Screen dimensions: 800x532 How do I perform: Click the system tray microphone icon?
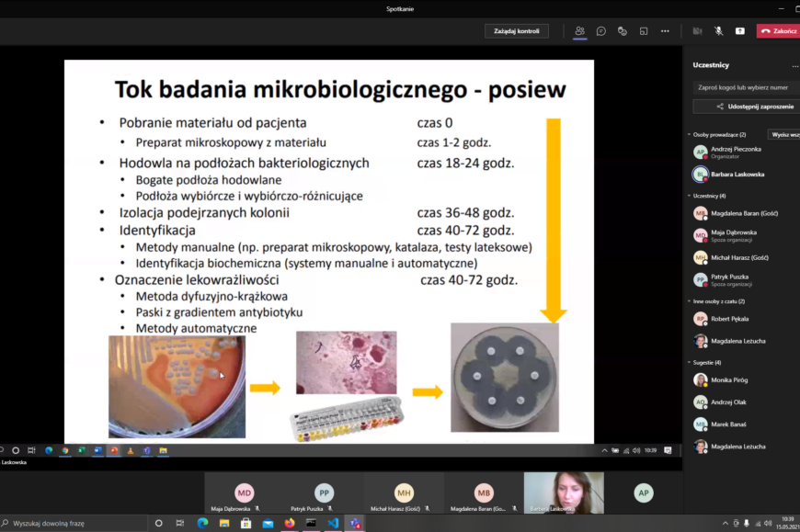tap(747, 524)
